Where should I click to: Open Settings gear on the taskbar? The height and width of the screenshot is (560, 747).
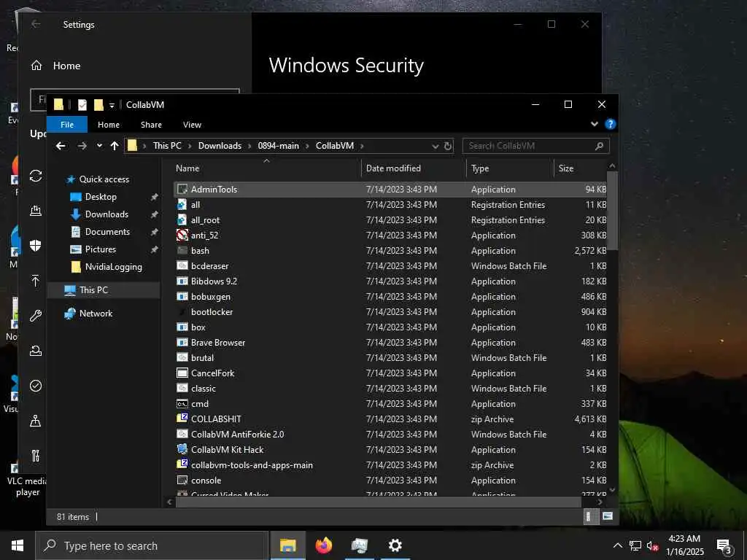click(395, 545)
